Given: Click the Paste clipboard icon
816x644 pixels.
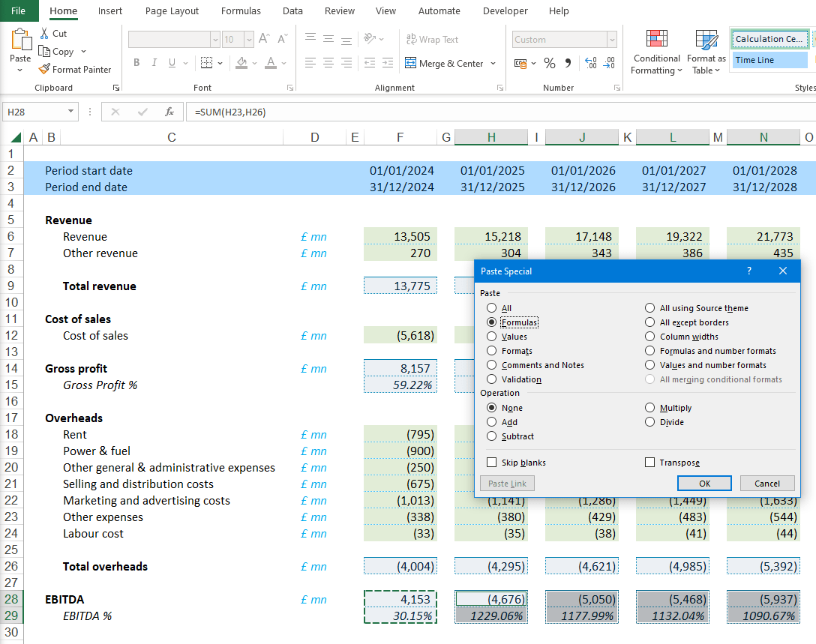Looking at the screenshot, I should point(20,40).
